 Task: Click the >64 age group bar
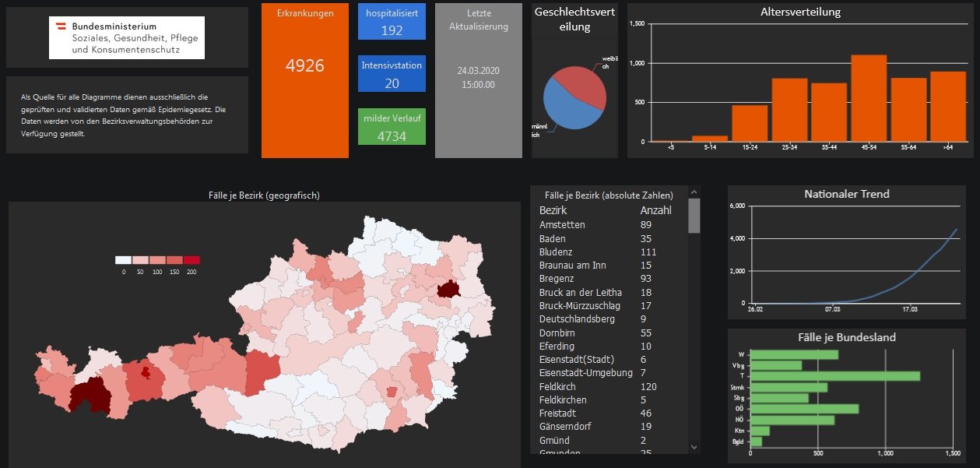tap(948, 107)
